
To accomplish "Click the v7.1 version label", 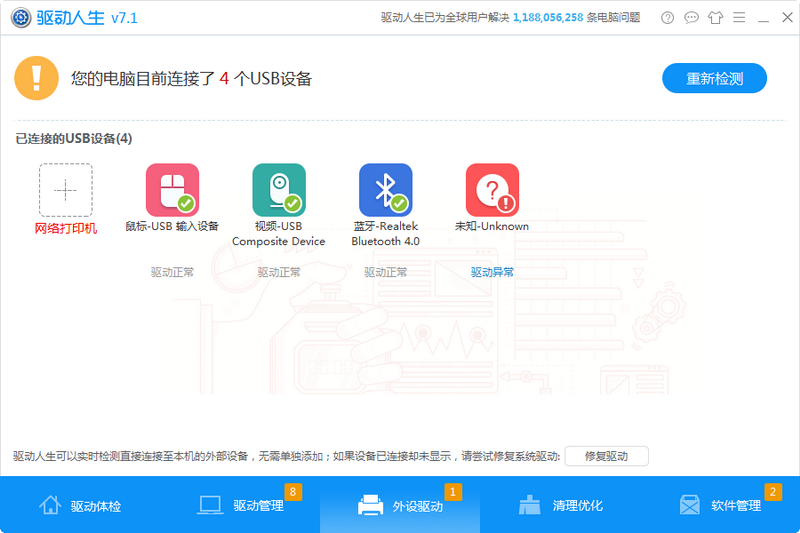I will pos(124,18).
